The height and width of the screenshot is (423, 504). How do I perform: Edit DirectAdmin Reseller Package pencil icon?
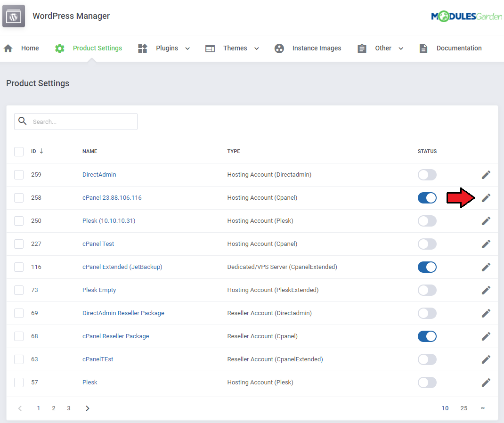pyautogui.click(x=486, y=313)
